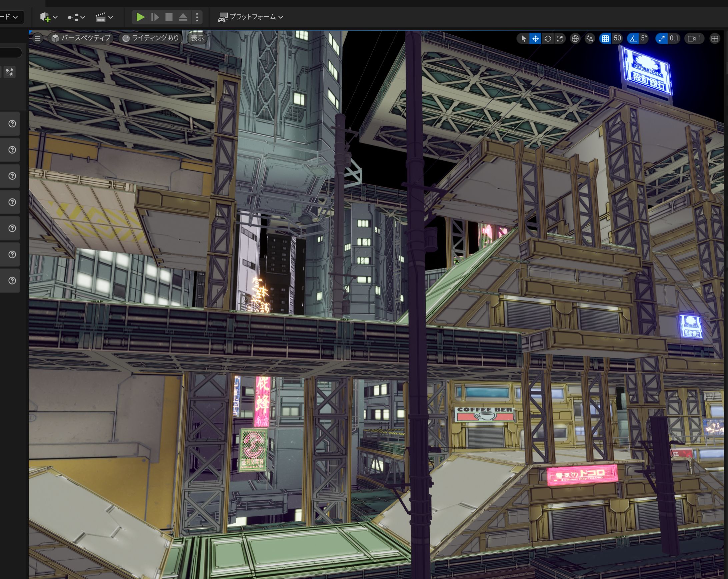Adjust camera speed setting showing 1

click(x=695, y=38)
